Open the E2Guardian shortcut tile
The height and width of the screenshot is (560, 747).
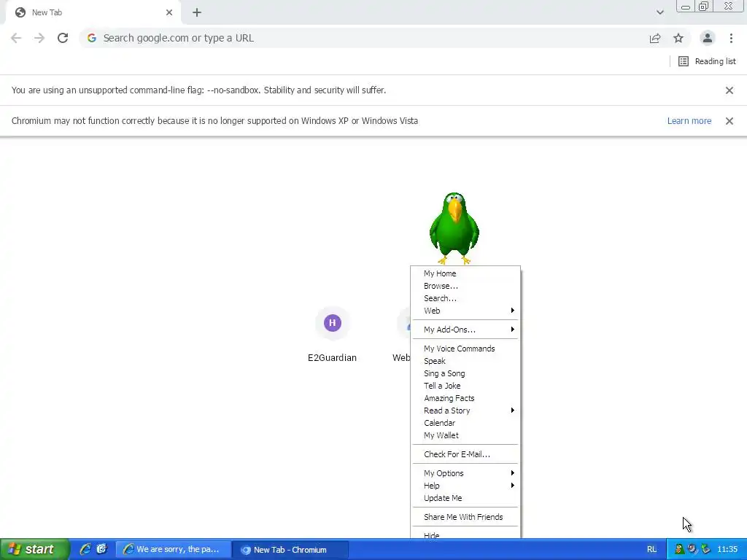(x=332, y=335)
